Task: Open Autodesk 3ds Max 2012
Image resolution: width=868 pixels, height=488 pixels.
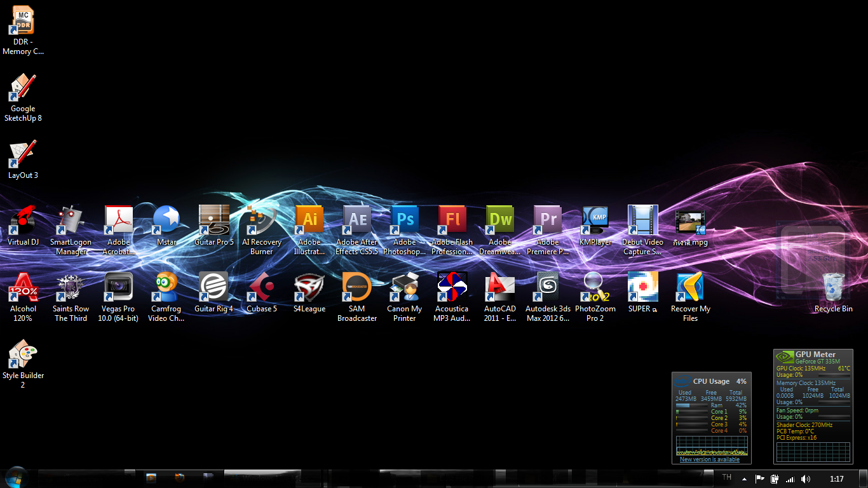Action: point(548,297)
